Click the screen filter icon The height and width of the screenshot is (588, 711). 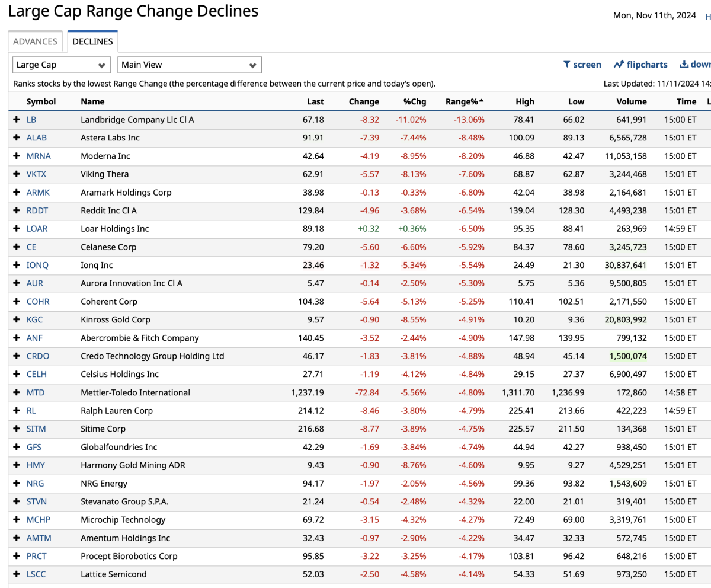pos(566,65)
